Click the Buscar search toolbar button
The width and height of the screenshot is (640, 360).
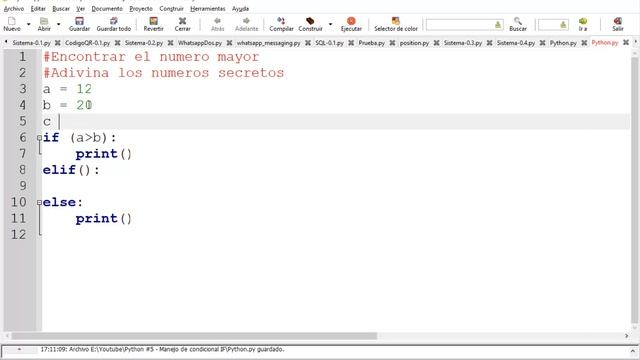tap(518, 24)
